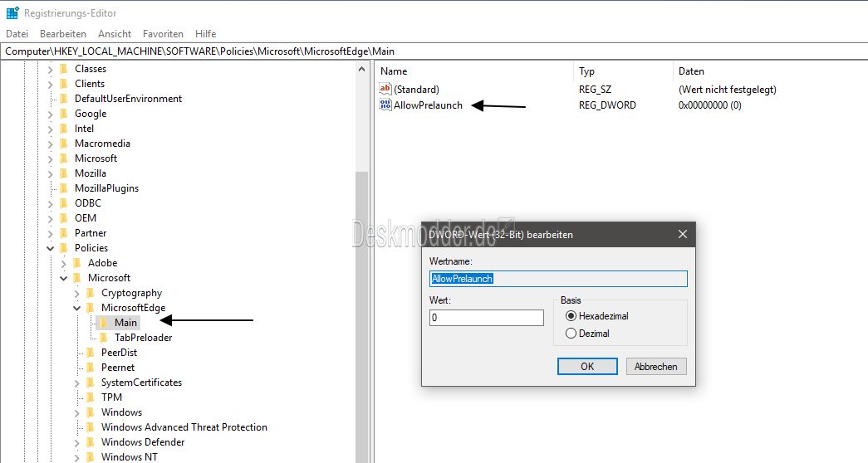
Task: Click the Mozilla folder icon
Action: pyautogui.click(x=64, y=173)
